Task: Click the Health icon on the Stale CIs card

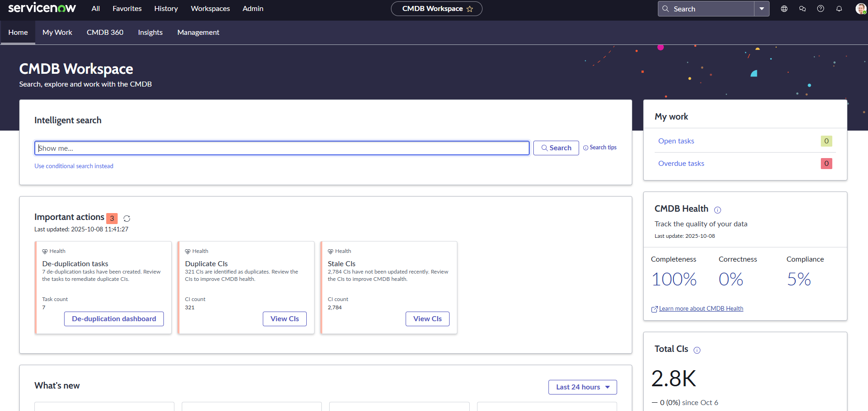Action: coord(331,252)
